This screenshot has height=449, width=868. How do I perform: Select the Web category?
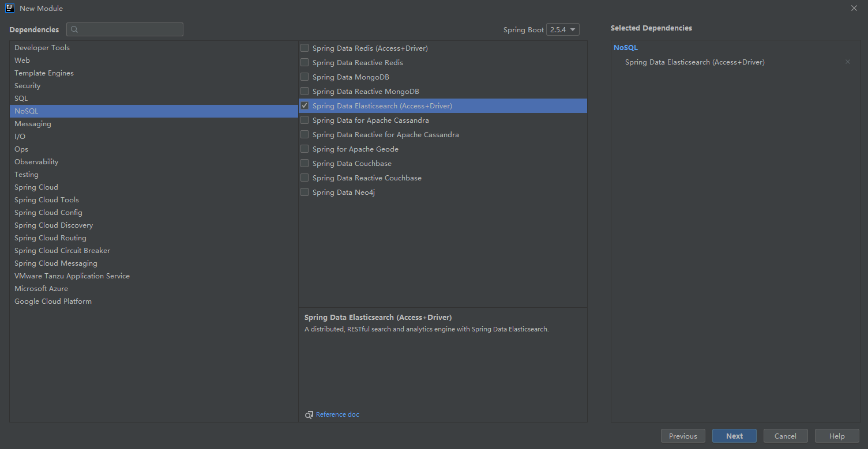153,60
